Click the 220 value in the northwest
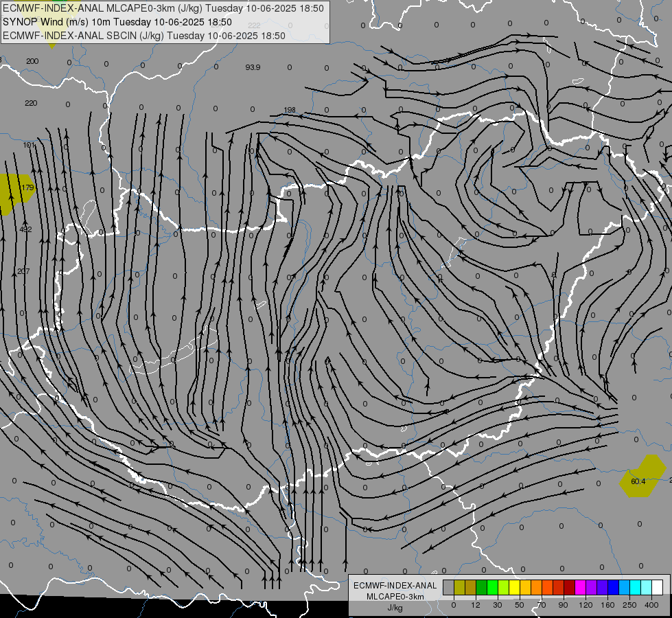This screenshot has height=618, width=672. click(31, 103)
